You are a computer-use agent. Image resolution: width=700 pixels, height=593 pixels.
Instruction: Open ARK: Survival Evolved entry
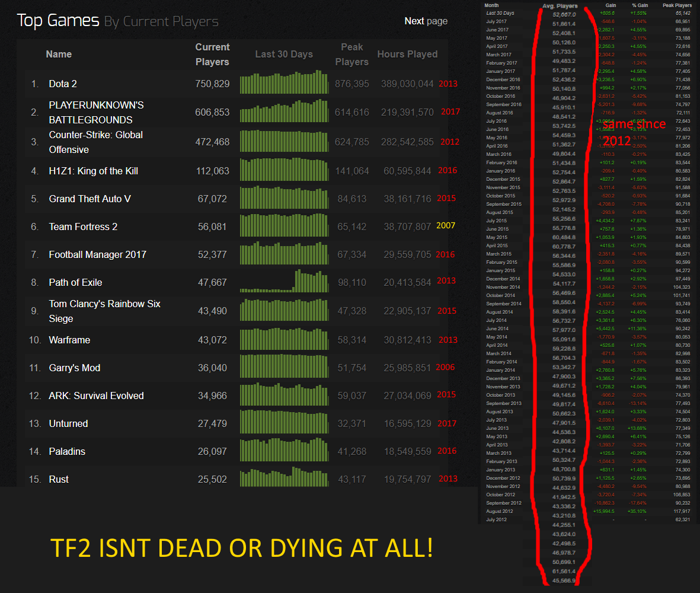(97, 396)
